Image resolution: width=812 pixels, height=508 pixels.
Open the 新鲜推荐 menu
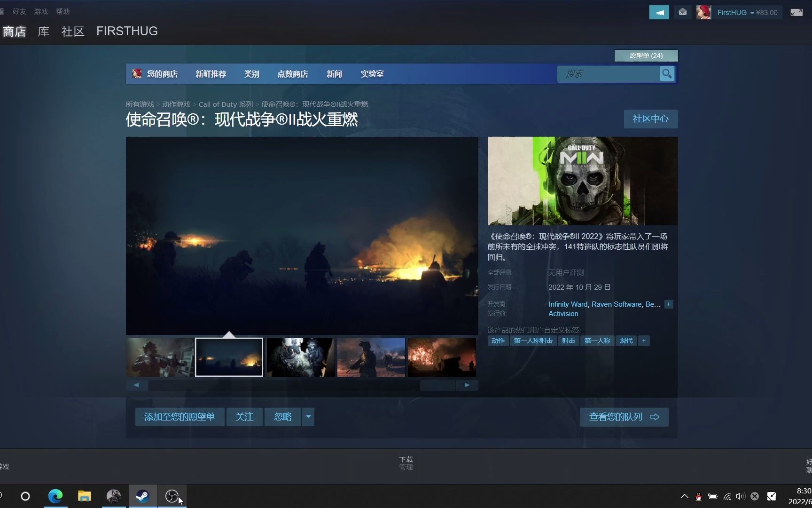pos(211,74)
